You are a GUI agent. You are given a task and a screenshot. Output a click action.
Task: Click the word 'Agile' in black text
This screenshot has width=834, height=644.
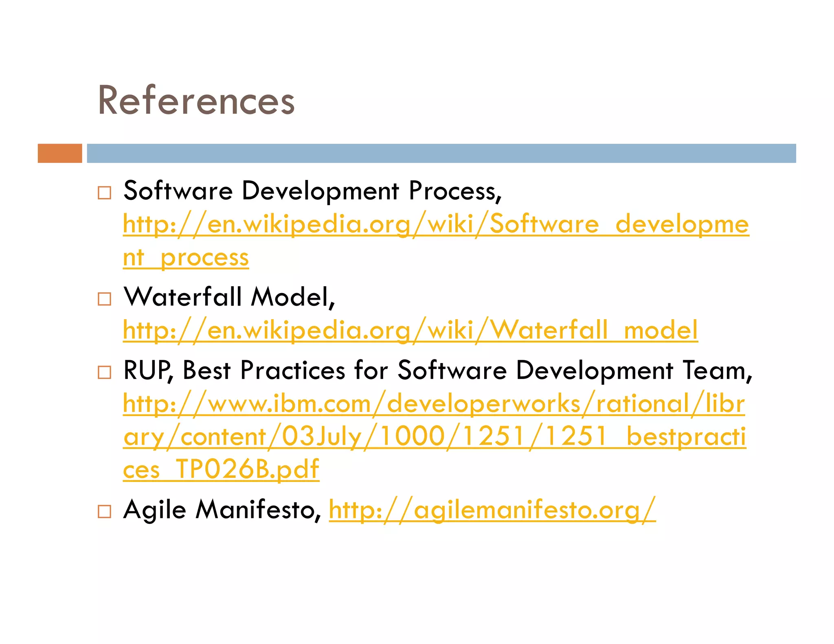tap(155, 510)
